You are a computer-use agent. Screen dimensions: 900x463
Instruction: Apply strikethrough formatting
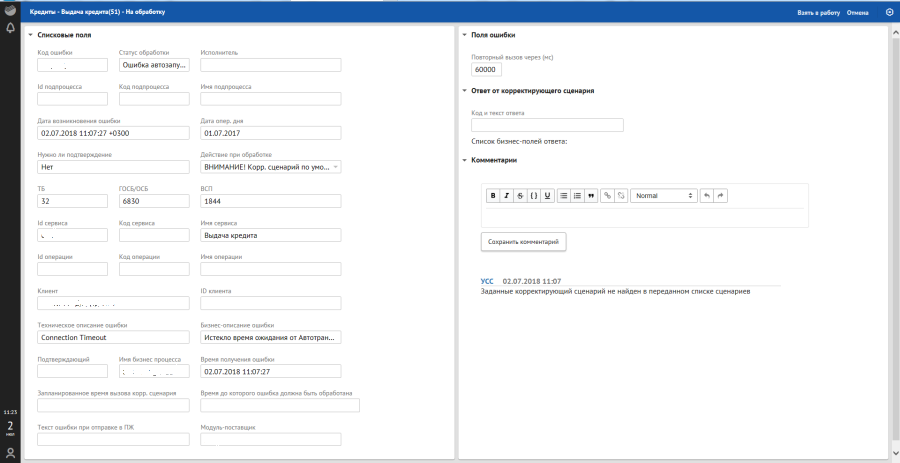point(520,196)
